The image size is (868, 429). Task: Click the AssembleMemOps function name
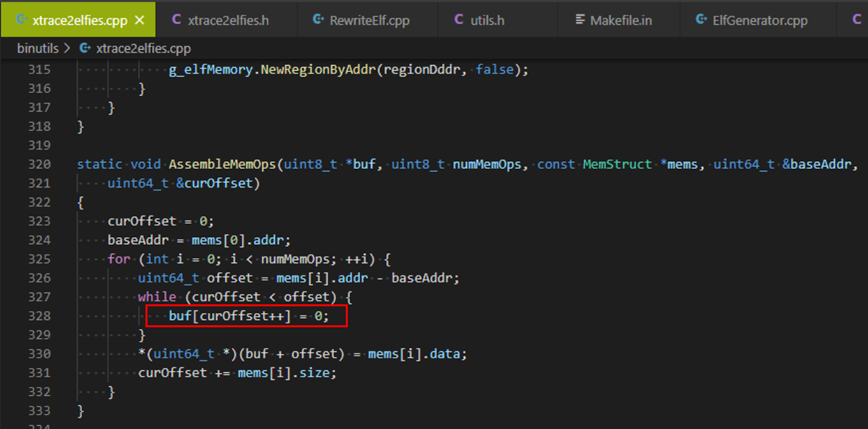tap(223, 164)
